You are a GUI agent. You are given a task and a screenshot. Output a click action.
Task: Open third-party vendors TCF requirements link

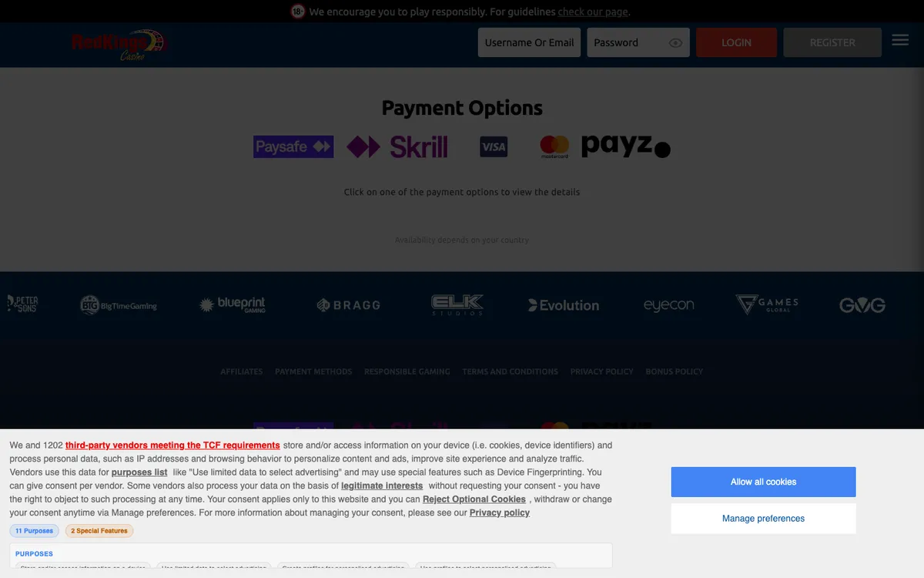(x=172, y=445)
